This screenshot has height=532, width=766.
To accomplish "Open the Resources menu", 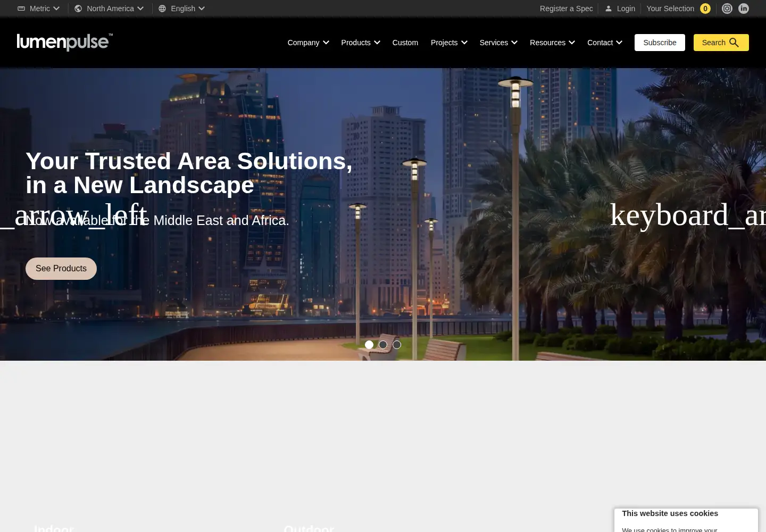I will coord(552,43).
